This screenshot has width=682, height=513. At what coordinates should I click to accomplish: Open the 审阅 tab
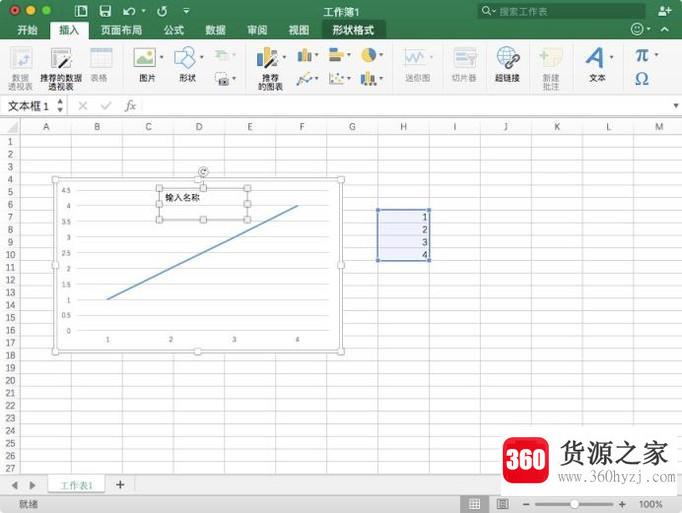point(257,30)
